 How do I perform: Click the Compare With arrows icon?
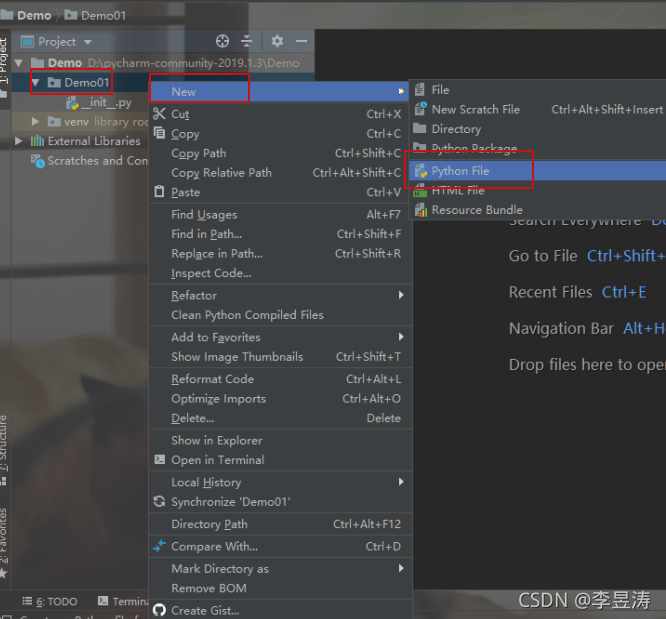pyautogui.click(x=159, y=546)
